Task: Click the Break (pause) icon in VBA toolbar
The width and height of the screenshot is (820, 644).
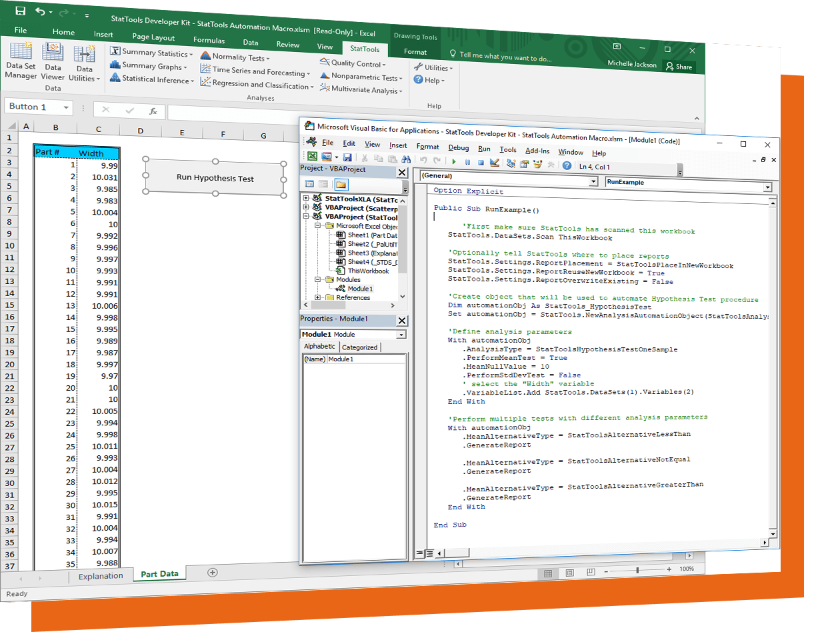Action: point(467,162)
